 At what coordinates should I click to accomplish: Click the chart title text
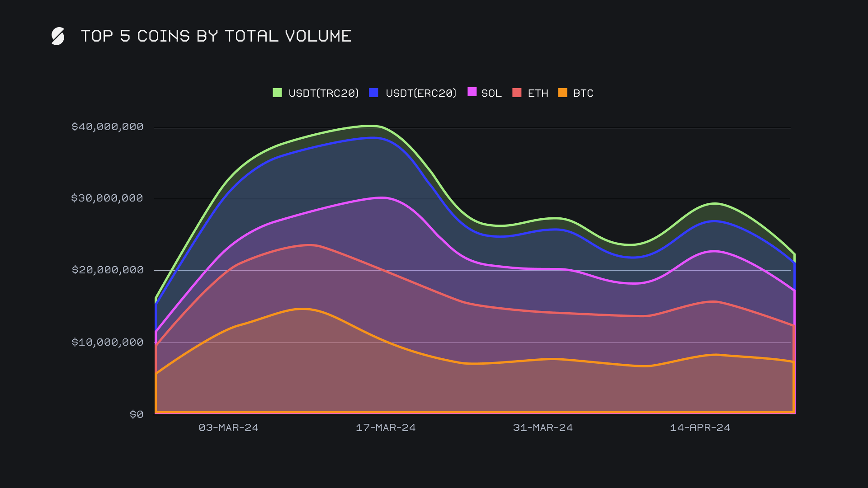(x=216, y=36)
